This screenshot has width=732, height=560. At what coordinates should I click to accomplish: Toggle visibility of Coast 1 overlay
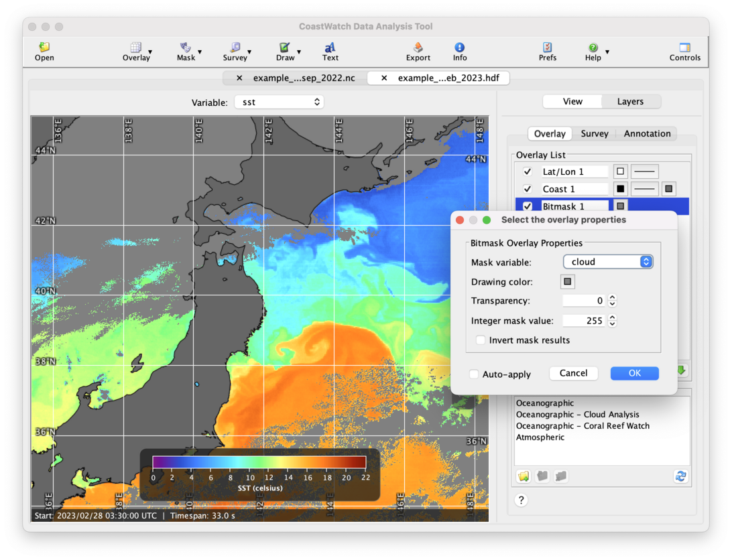526,188
